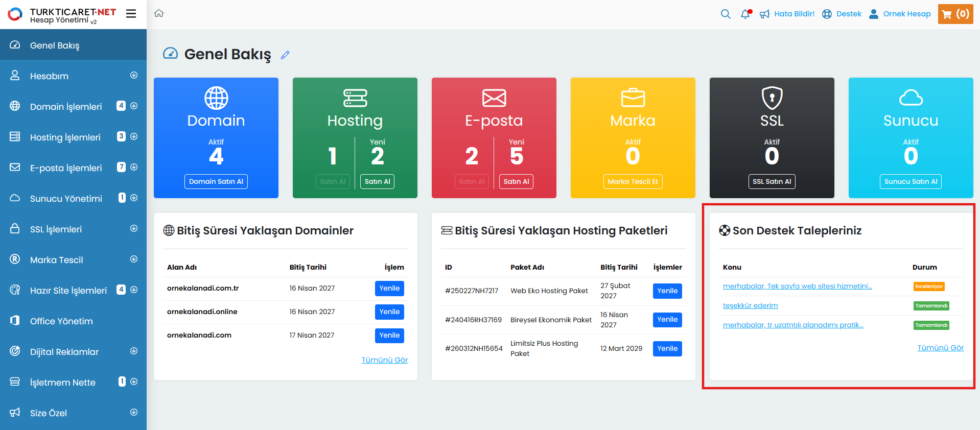Viewport: 980px width, 430px height.
Task: Expand the Hesabım sidebar menu
Action: tap(134, 76)
